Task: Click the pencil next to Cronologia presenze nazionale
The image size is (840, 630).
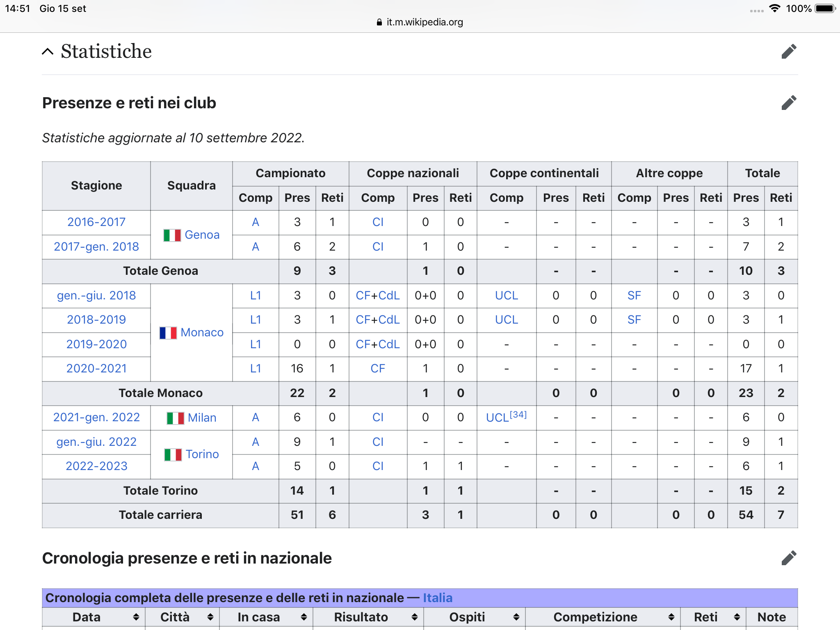Action: tap(788, 558)
